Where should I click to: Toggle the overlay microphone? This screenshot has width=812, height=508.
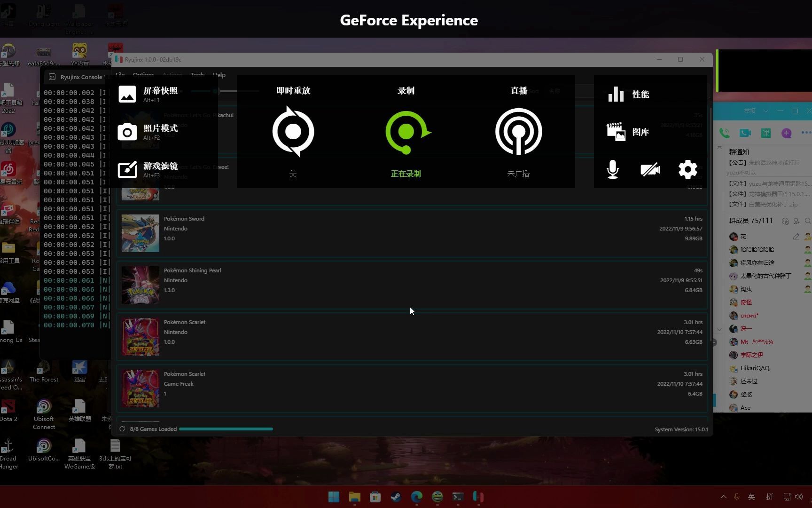pyautogui.click(x=613, y=169)
